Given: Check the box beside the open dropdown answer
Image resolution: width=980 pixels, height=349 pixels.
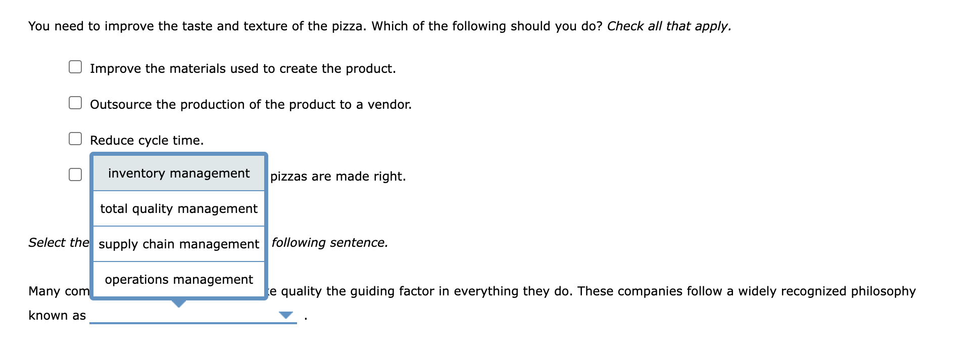Looking at the screenshot, I should tap(75, 174).
